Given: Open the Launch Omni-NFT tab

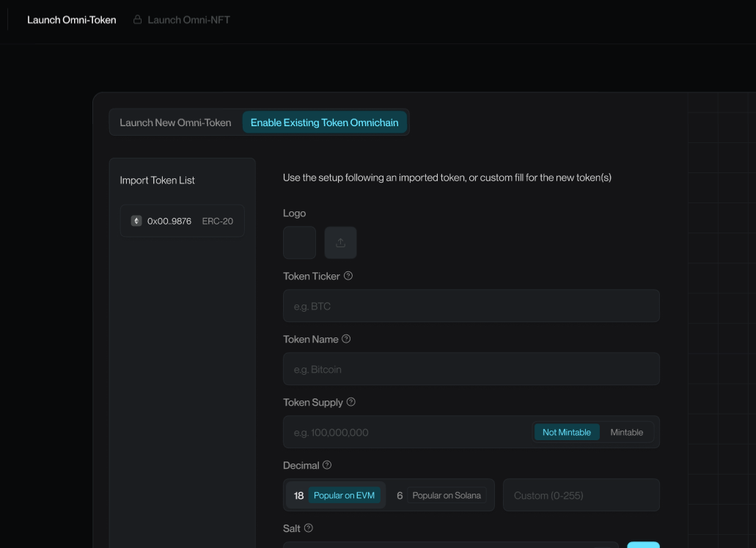Looking at the screenshot, I should point(188,20).
